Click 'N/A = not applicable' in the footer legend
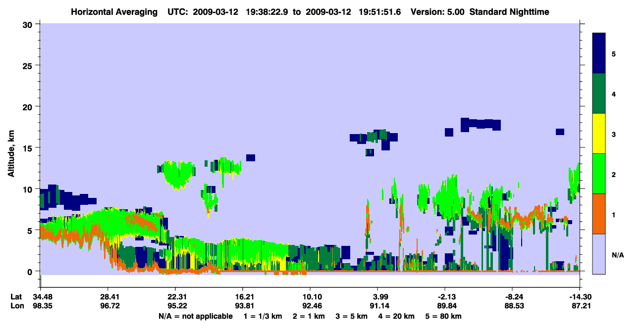The width and height of the screenshot is (644, 330). coord(196,316)
